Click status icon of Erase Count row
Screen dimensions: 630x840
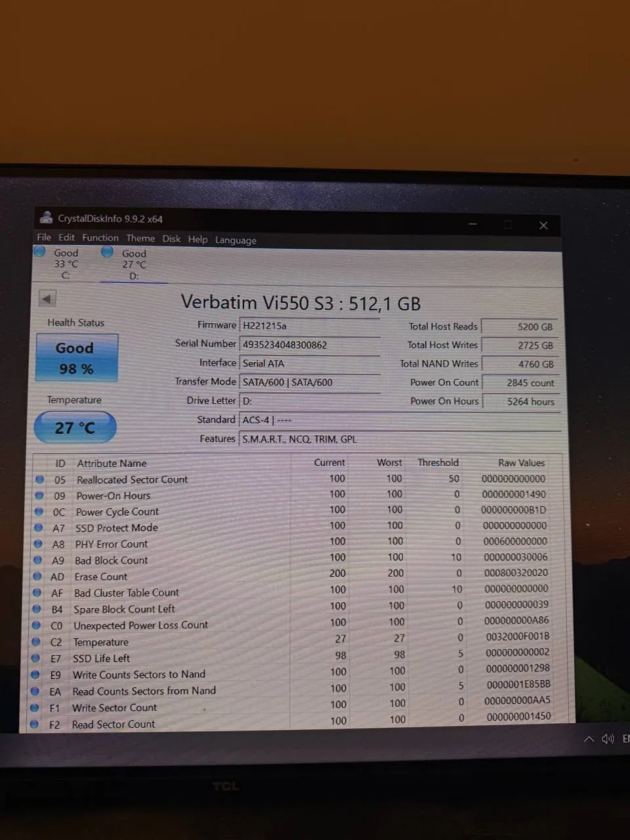[x=37, y=576]
